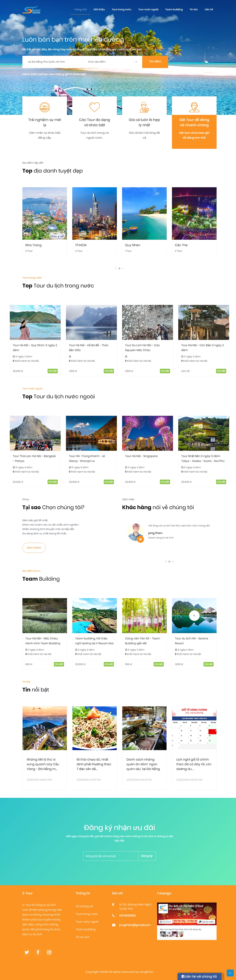This screenshot has width=236, height=980.
Task: Focus the email subscription input field
Action: [111, 856]
